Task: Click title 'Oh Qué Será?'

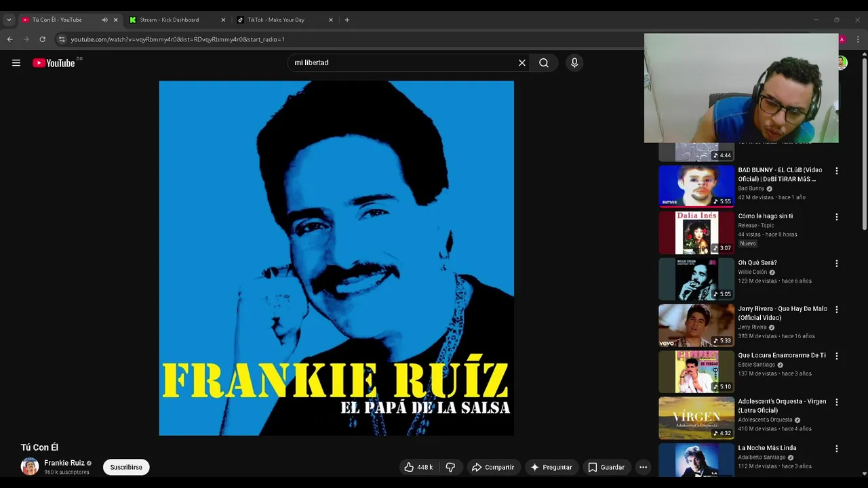Action: (x=757, y=262)
